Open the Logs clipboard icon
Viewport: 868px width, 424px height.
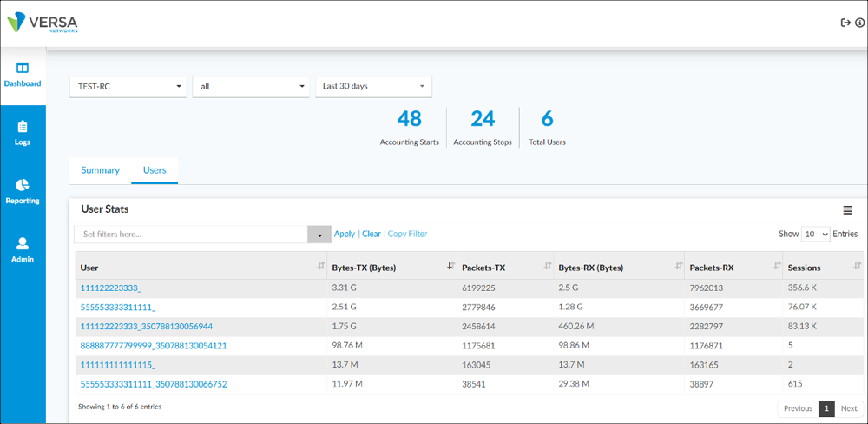tap(23, 127)
